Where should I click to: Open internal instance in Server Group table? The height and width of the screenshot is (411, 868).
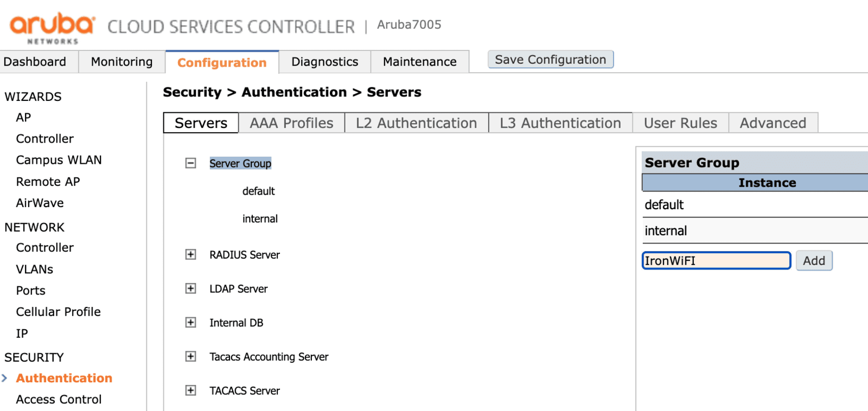(666, 231)
